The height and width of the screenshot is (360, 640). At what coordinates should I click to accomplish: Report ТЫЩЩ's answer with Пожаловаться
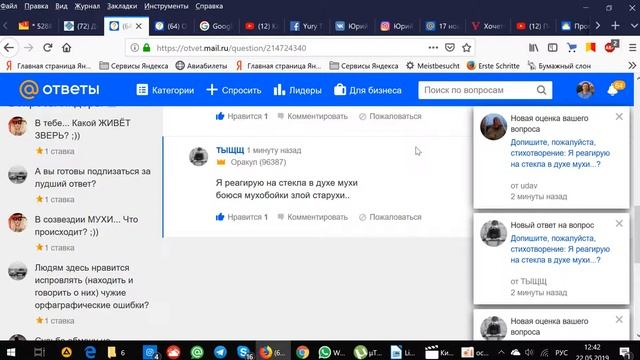point(390,217)
